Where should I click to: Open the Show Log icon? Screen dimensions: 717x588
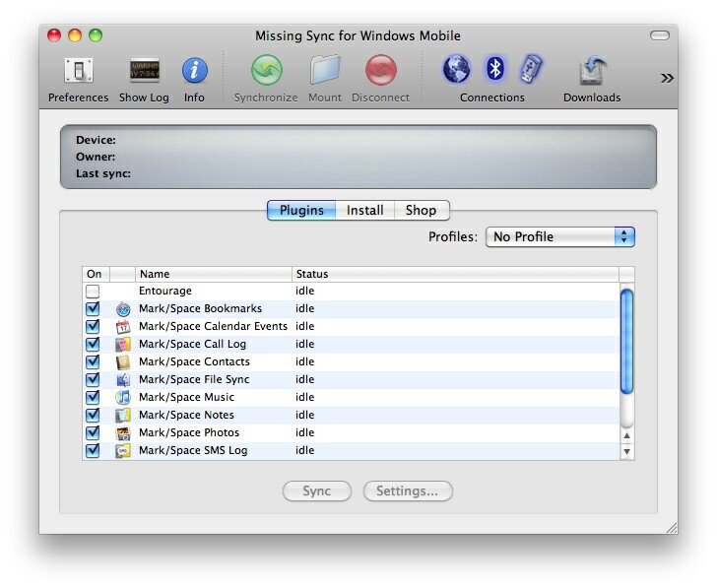click(145, 70)
